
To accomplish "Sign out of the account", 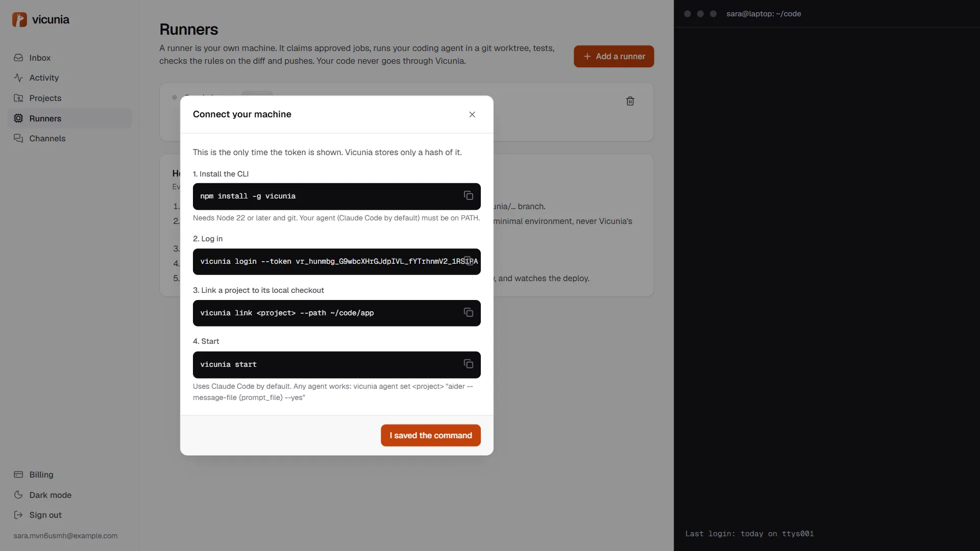I will 69,515.
